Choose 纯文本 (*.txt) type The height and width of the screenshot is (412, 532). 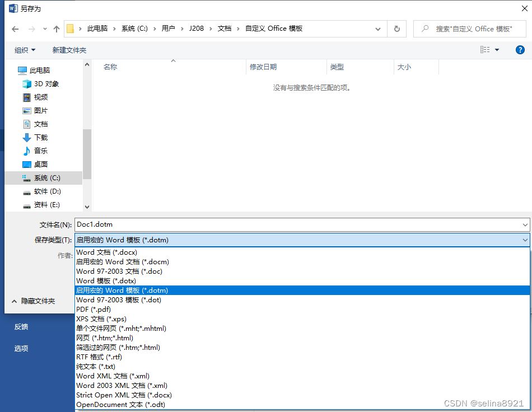(302, 367)
